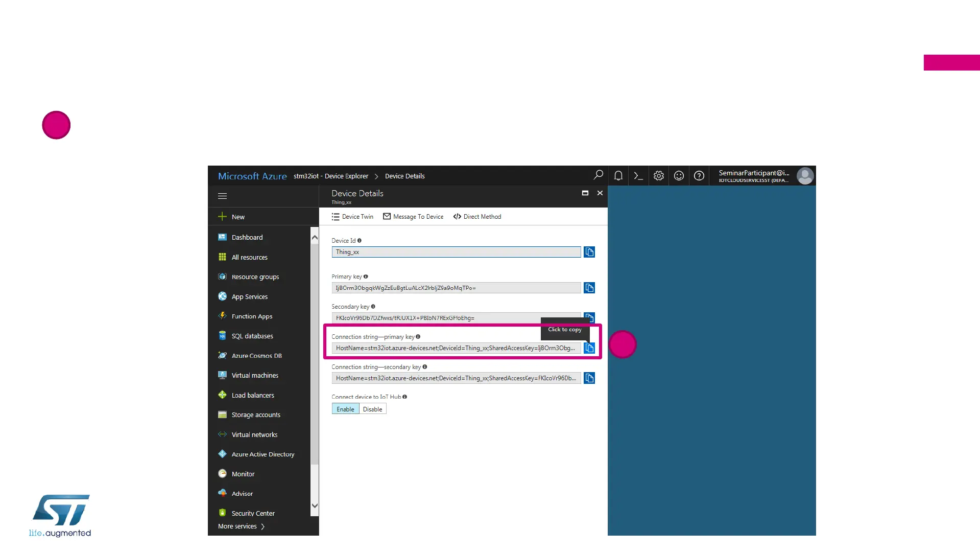The height and width of the screenshot is (552, 980).
Task: Open the Azure portal search icon
Action: 598,175
